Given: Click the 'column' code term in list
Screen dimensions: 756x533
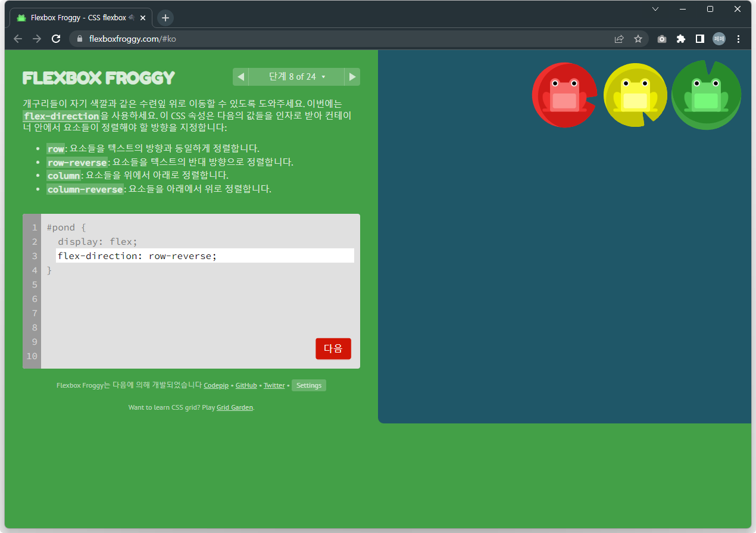Looking at the screenshot, I should point(64,175).
